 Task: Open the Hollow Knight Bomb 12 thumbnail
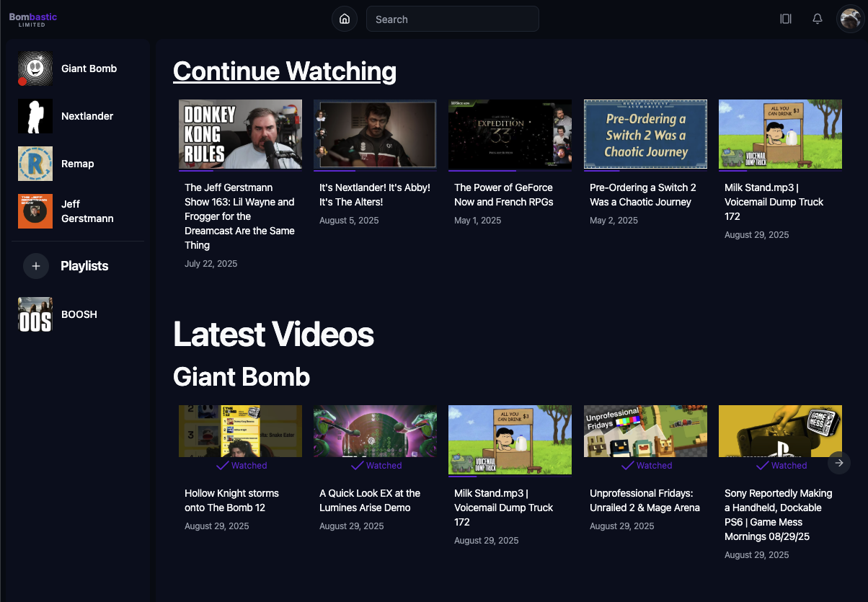pyautogui.click(x=240, y=431)
